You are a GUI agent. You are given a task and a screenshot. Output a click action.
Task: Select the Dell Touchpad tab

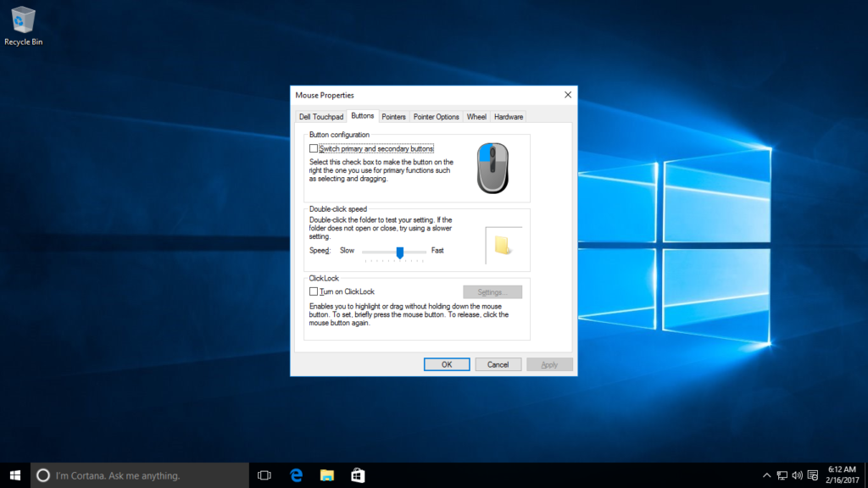click(x=321, y=116)
